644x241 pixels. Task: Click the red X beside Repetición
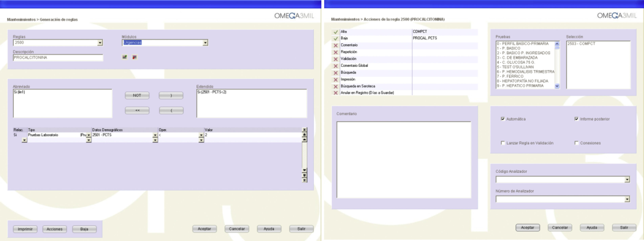[x=335, y=52]
